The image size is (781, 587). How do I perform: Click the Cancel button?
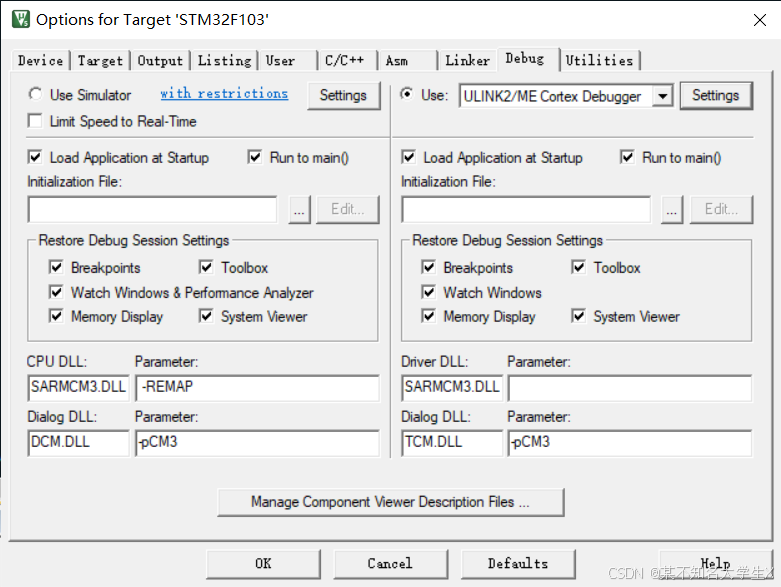(390, 564)
